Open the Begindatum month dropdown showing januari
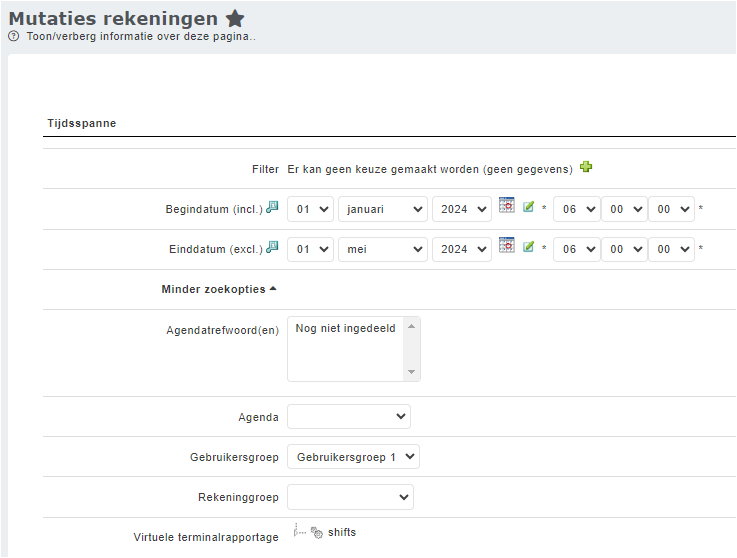 click(383, 209)
